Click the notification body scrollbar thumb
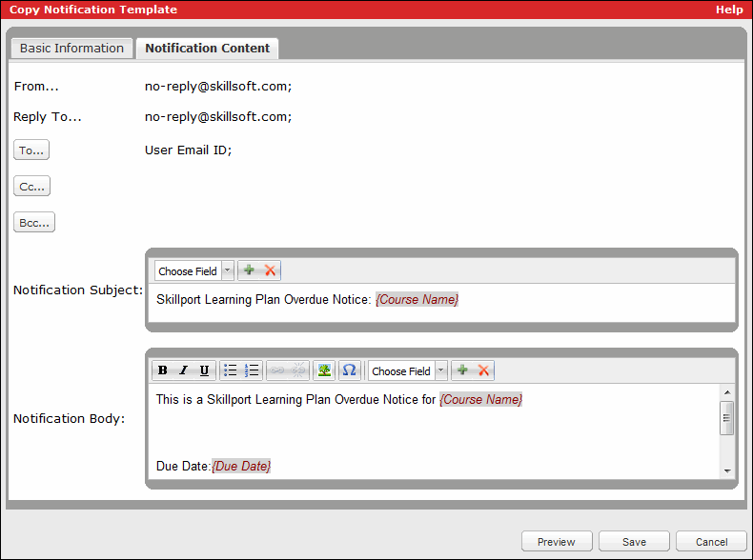 pos(726,418)
